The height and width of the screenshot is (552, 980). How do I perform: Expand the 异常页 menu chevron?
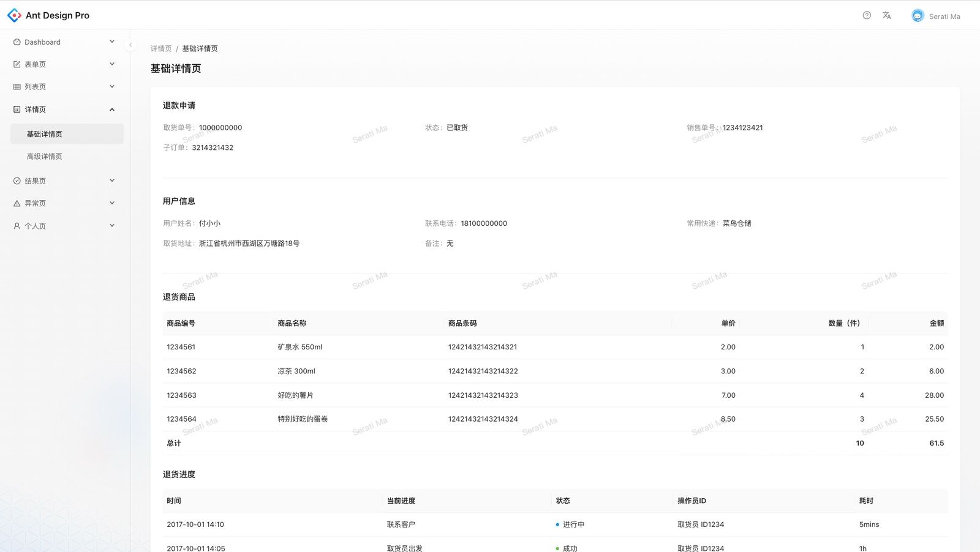click(112, 203)
